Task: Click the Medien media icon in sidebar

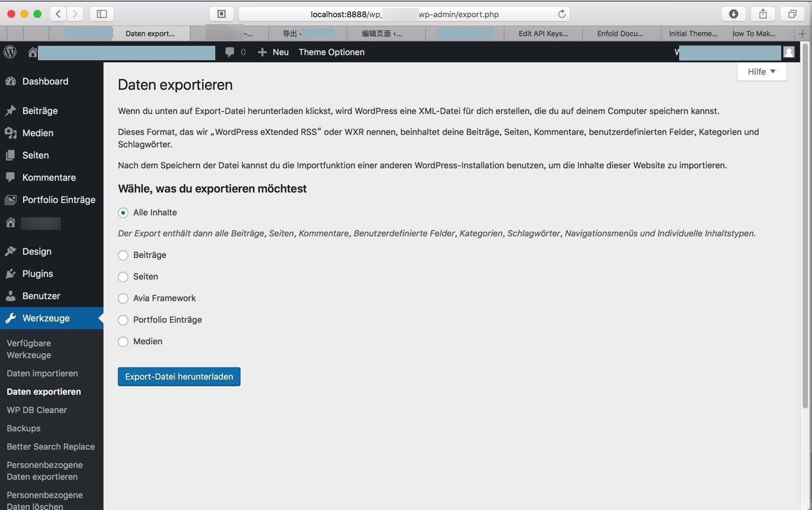Action: click(10, 133)
